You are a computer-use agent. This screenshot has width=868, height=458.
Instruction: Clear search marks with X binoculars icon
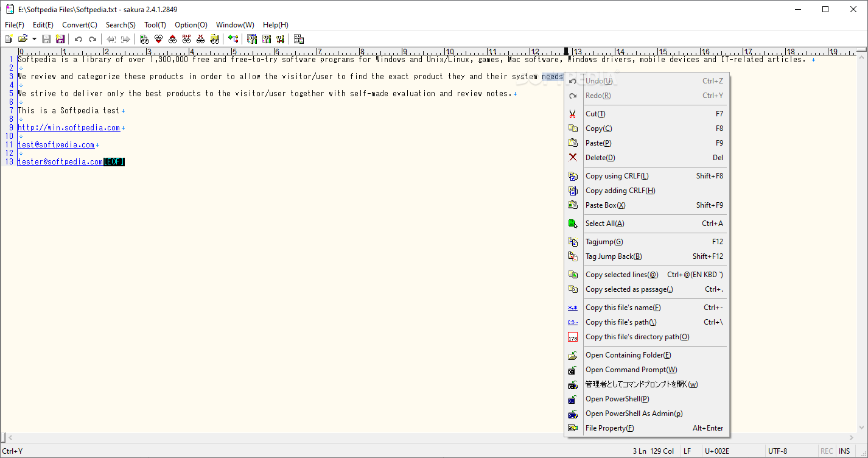(200, 39)
